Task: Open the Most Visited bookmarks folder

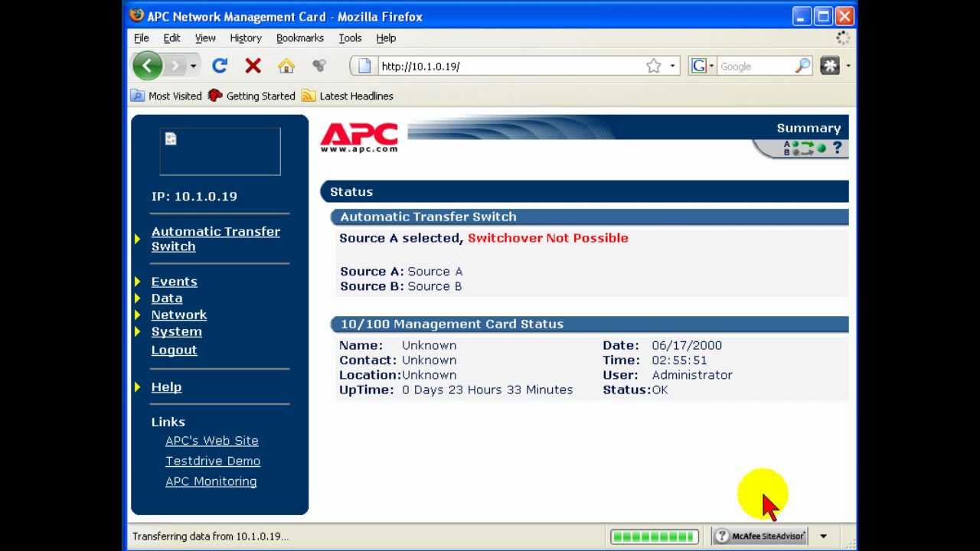Action: [166, 96]
